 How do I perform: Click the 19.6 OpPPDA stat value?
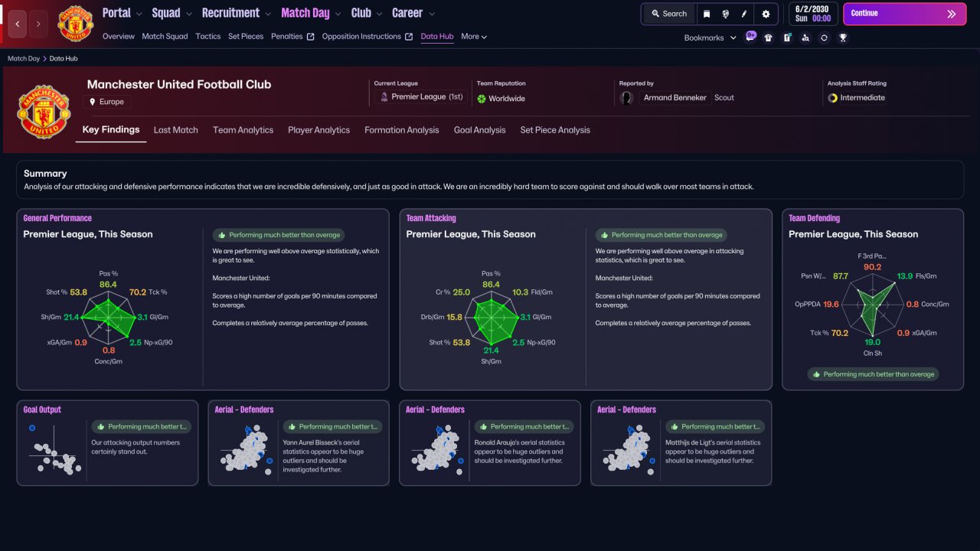[831, 305]
